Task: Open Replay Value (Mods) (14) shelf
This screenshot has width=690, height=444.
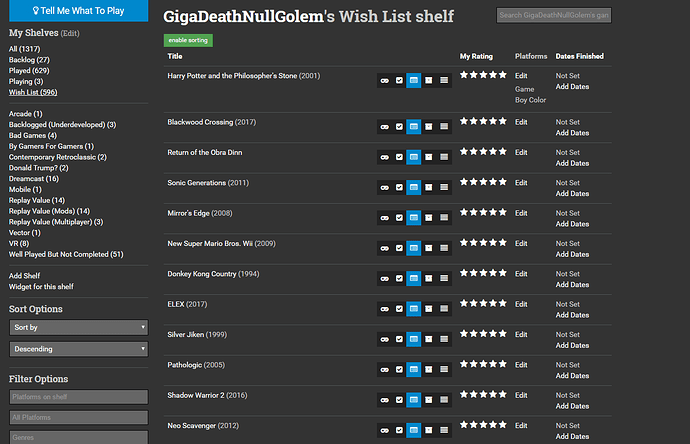Action: point(49,211)
